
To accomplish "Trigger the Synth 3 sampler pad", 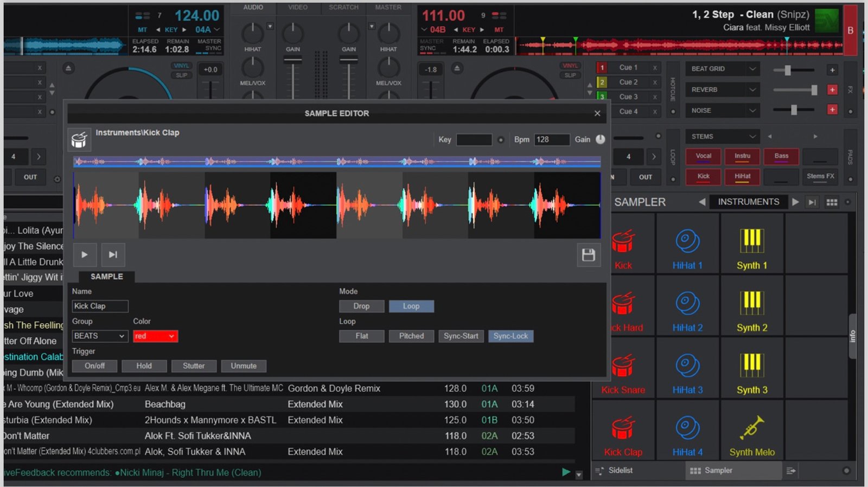I will 752,369.
